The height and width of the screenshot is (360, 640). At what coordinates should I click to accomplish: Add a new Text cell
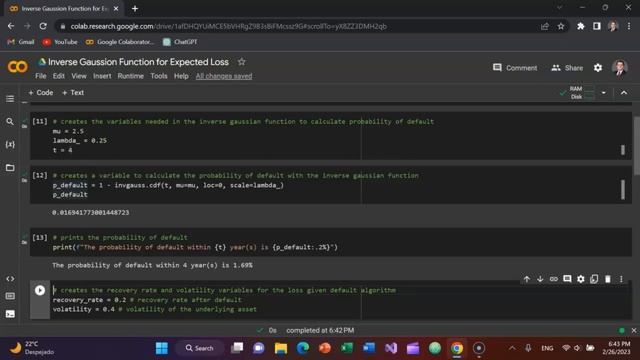pyautogui.click(x=73, y=93)
